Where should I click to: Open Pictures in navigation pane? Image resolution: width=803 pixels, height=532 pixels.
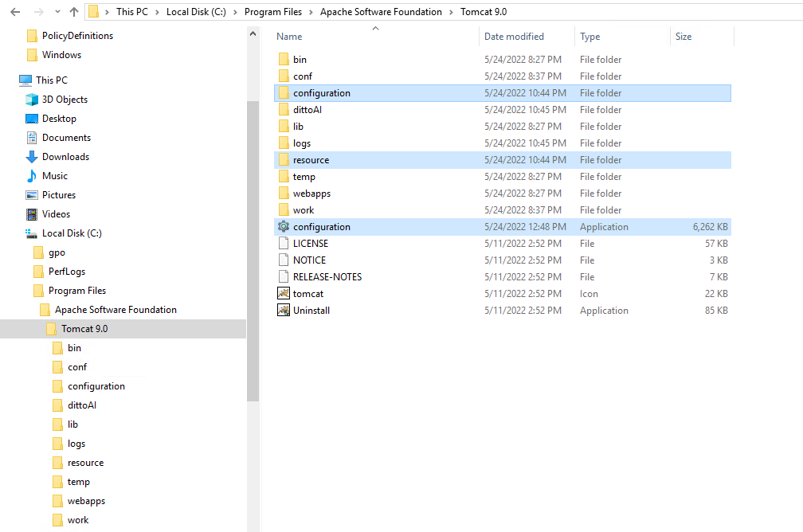(59, 195)
